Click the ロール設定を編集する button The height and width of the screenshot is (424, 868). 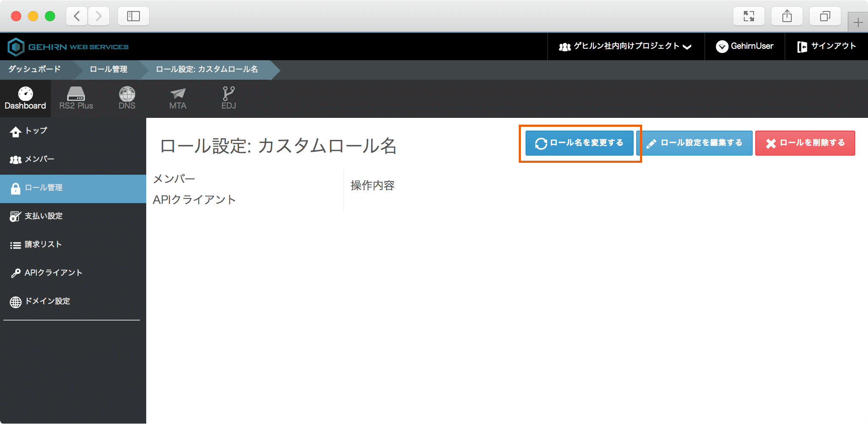tap(695, 143)
